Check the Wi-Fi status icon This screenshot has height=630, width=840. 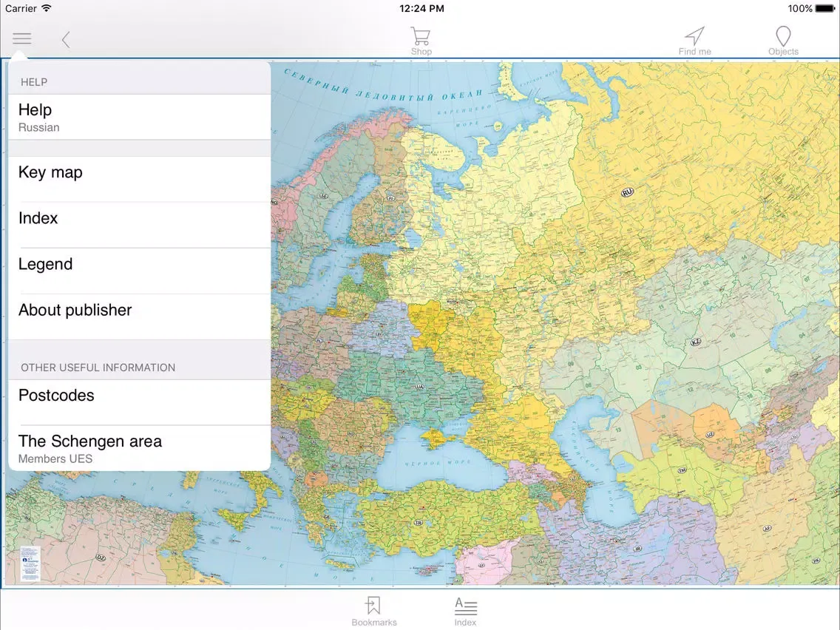[47, 8]
